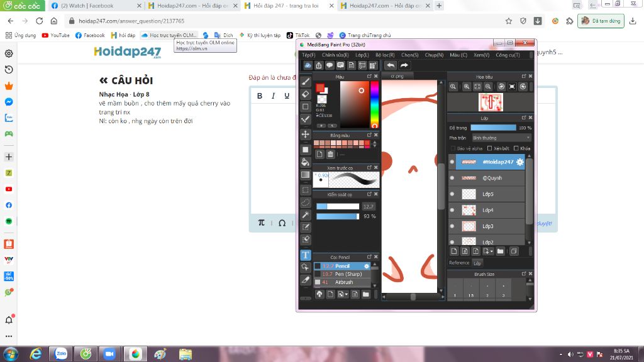This screenshot has height=362, width=644.
Task: Click the Redo arrow in MediBang
Action: [404, 65]
